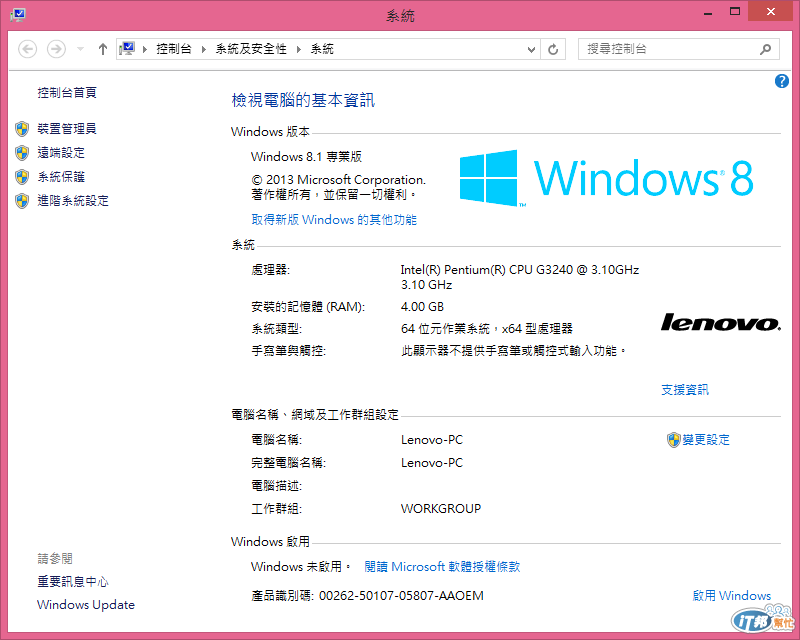Click shield icon beside 變更設定
800x640 pixels.
[x=674, y=440]
